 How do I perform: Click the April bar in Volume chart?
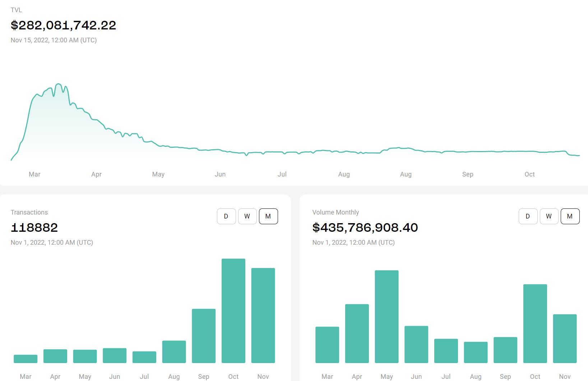tap(357, 334)
